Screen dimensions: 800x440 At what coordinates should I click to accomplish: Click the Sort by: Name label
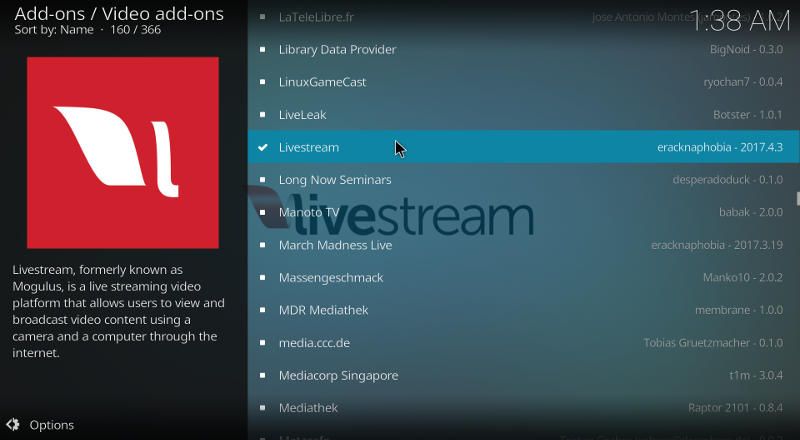[54, 30]
